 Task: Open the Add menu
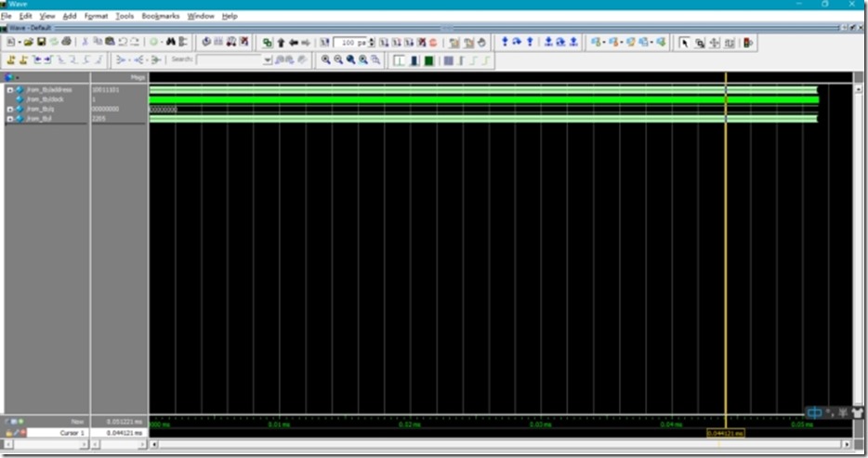[x=69, y=16]
